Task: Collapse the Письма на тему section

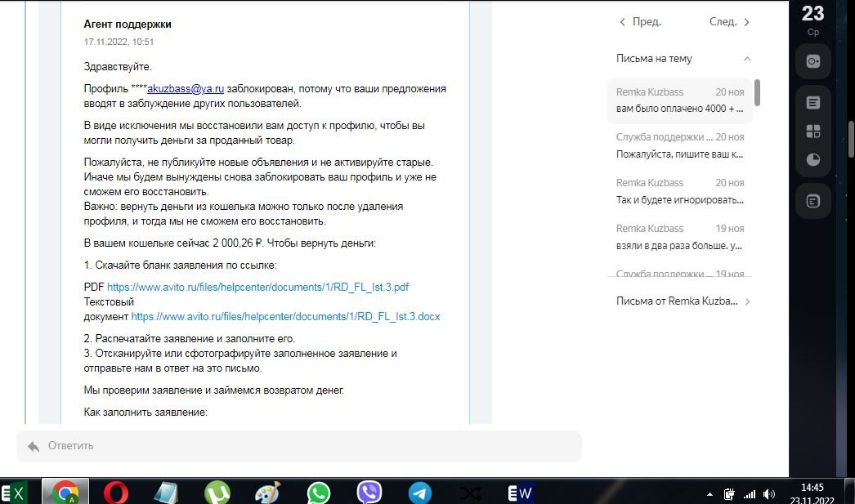Action: click(747, 58)
